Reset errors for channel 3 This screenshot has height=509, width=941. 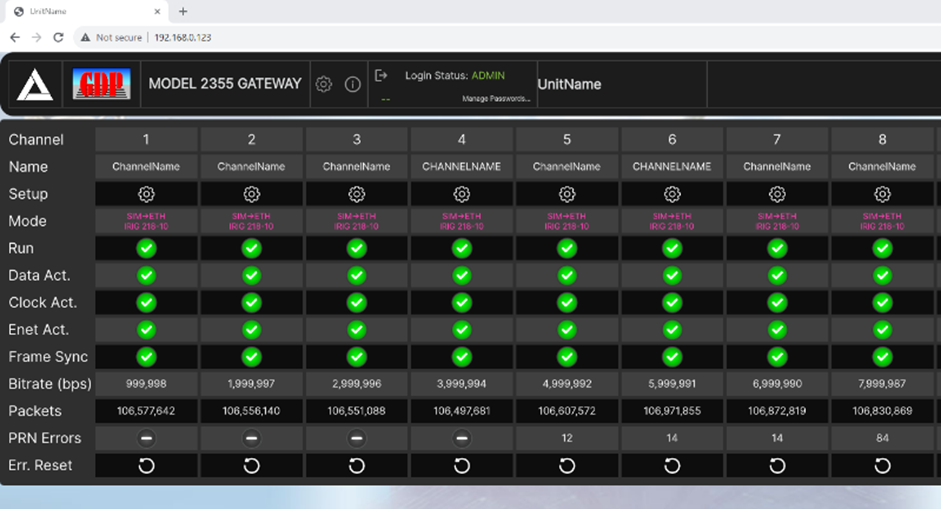pyautogui.click(x=356, y=466)
